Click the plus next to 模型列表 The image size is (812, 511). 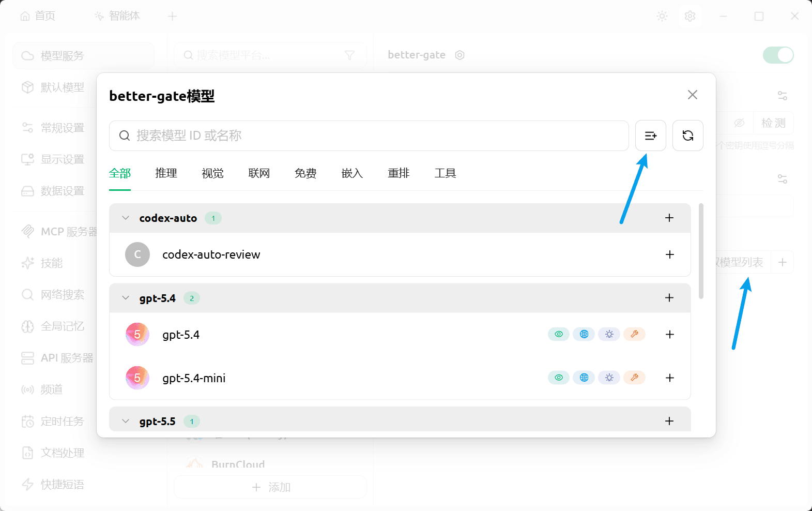[x=783, y=262]
